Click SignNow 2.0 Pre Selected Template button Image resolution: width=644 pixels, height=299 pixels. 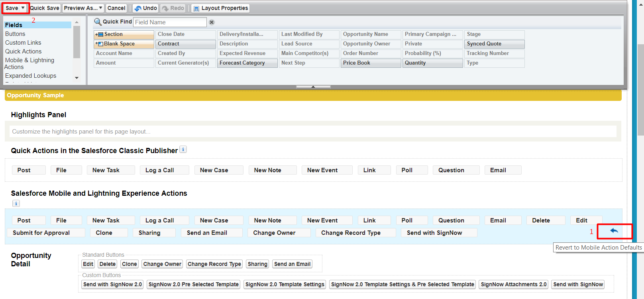point(193,284)
